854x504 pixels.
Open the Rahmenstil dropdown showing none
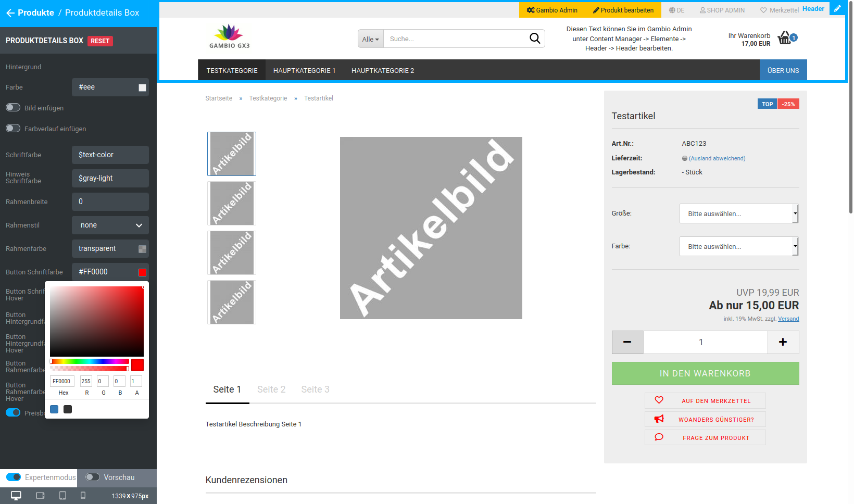[110, 225]
